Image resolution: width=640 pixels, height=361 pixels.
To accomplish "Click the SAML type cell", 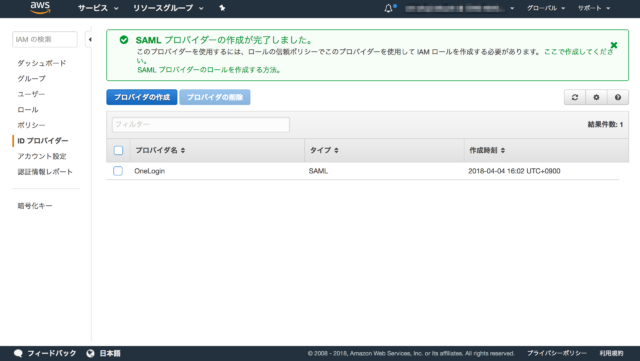I will tap(318, 171).
